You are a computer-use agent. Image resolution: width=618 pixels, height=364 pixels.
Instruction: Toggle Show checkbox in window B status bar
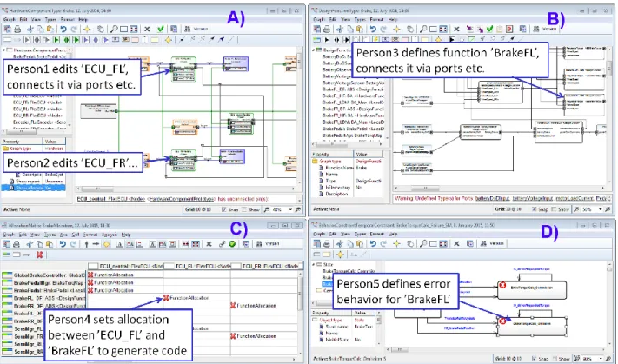(555, 209)
